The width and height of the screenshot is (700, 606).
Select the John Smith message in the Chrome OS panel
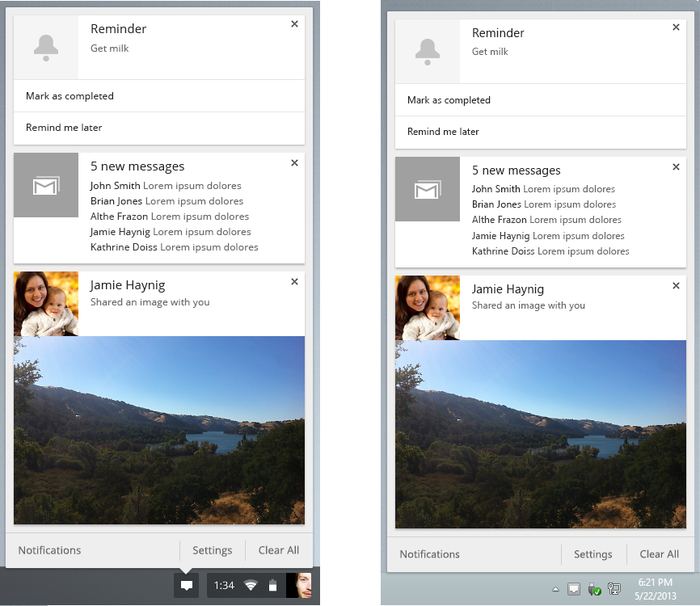pyautogui.click(x=166, y=186)
